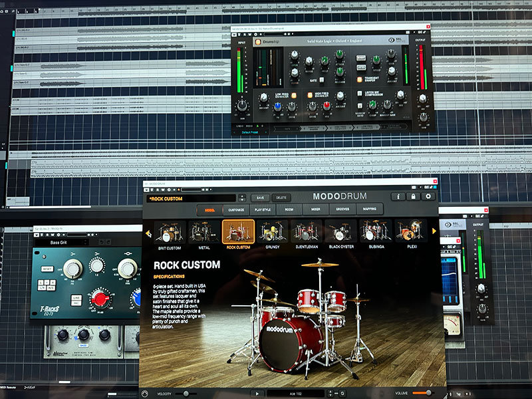Select the Brit Custom kit thumbnail
532x399 pixels.
pyautogui.click(x=170, y=232)
